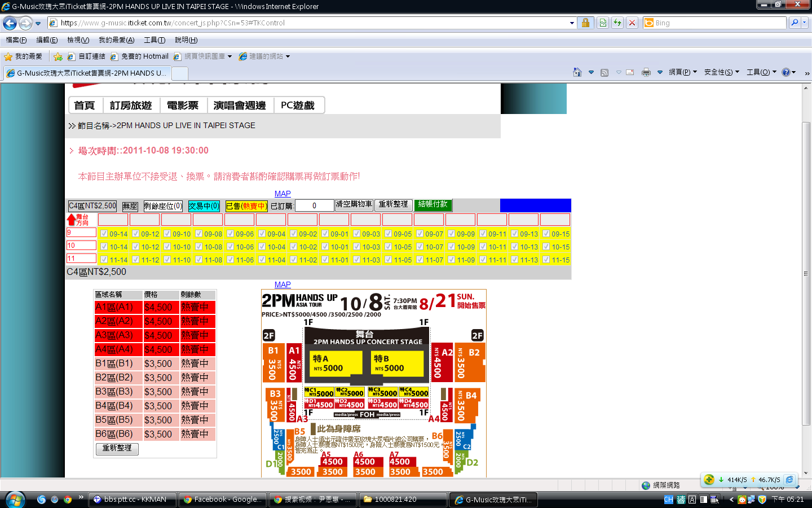
Task: Toggle seat checkbox 09-01
Action: (x=325, y=234)
